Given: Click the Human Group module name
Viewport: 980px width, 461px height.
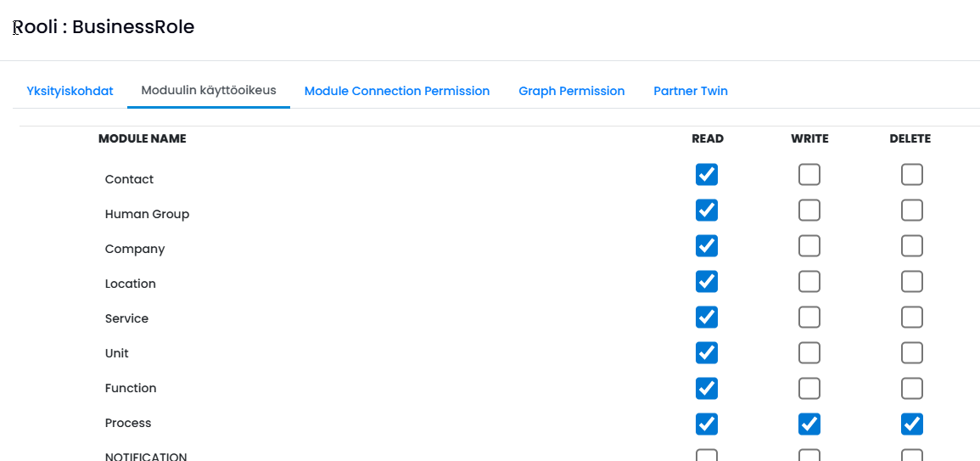Looking at the screenshot, I should (x=147, y=214).
